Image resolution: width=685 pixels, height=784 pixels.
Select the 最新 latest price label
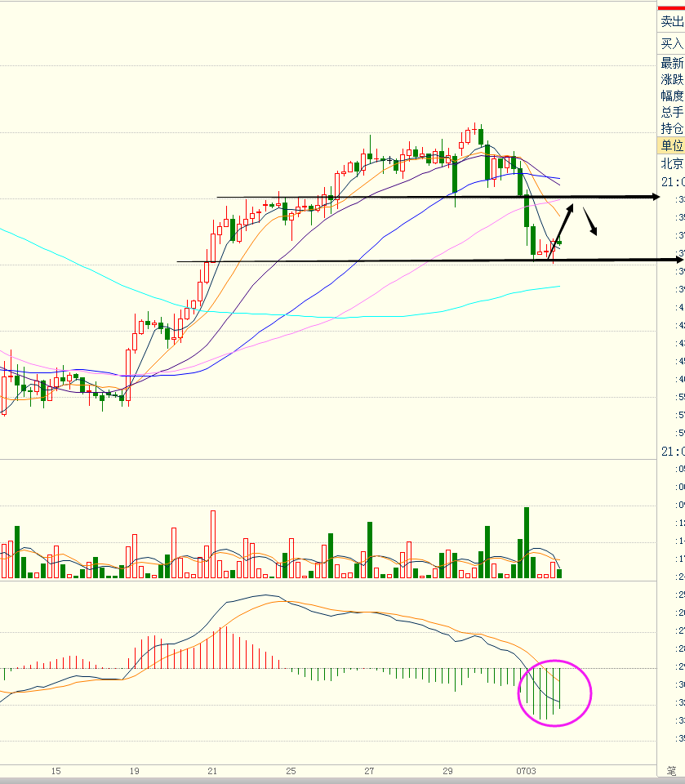672,63
